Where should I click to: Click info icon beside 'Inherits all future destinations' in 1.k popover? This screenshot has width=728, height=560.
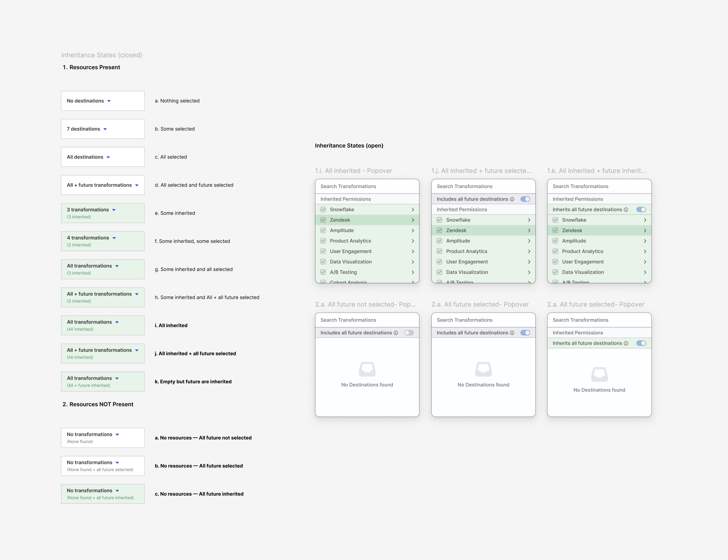(x=626, y=209)
